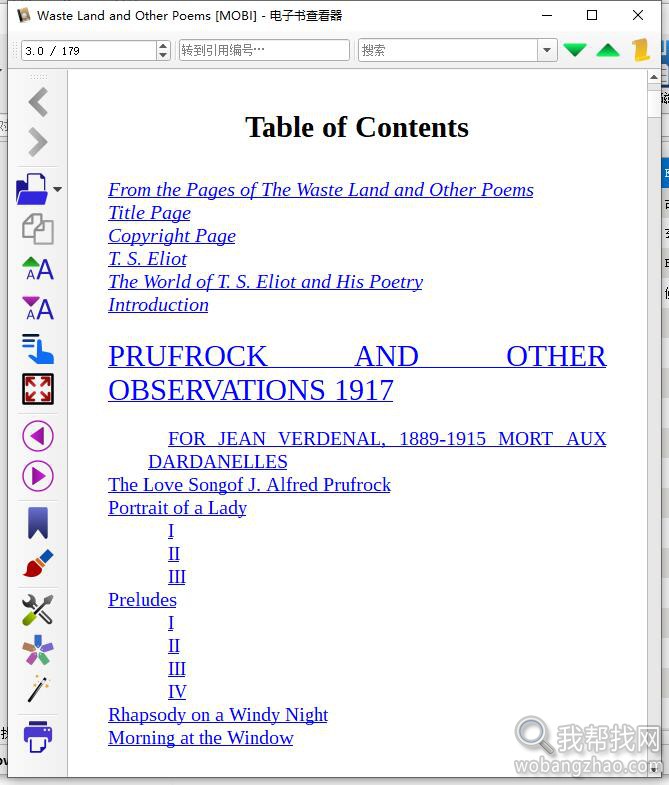The height and width of the screenshot is (785, 669).
Task: Open an ebook with the folder icon
Action: click(32, 189)
